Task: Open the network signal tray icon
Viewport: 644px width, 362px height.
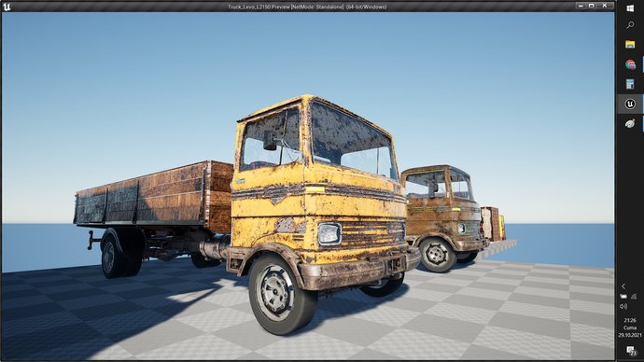Action: point(634,297)
